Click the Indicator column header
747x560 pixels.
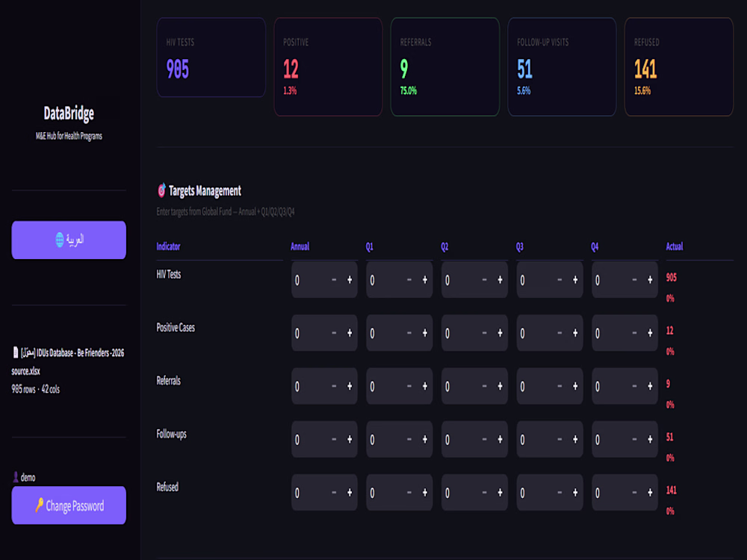[168, 246]
